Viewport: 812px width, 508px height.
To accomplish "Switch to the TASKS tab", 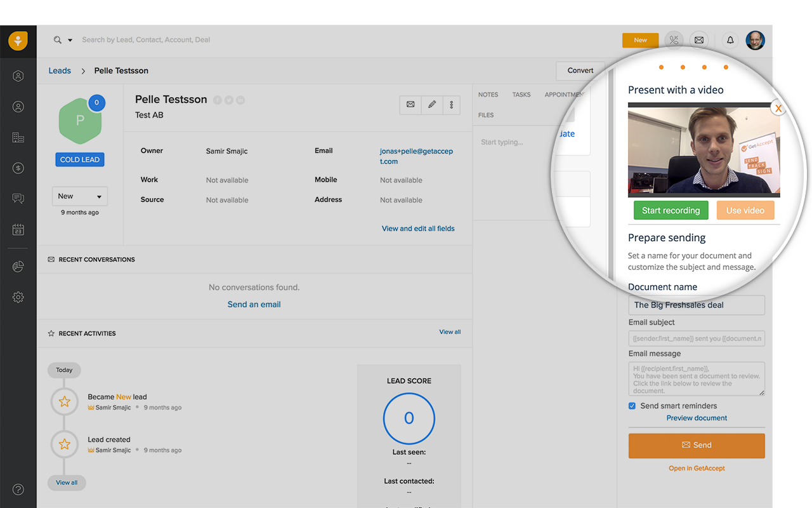I will click(521, 95).
